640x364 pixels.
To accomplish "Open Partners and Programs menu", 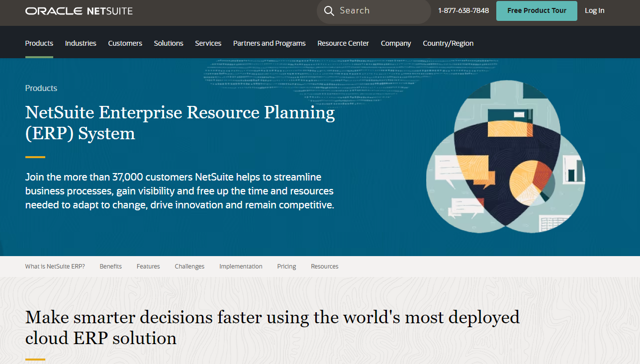I will pos(269,43).
